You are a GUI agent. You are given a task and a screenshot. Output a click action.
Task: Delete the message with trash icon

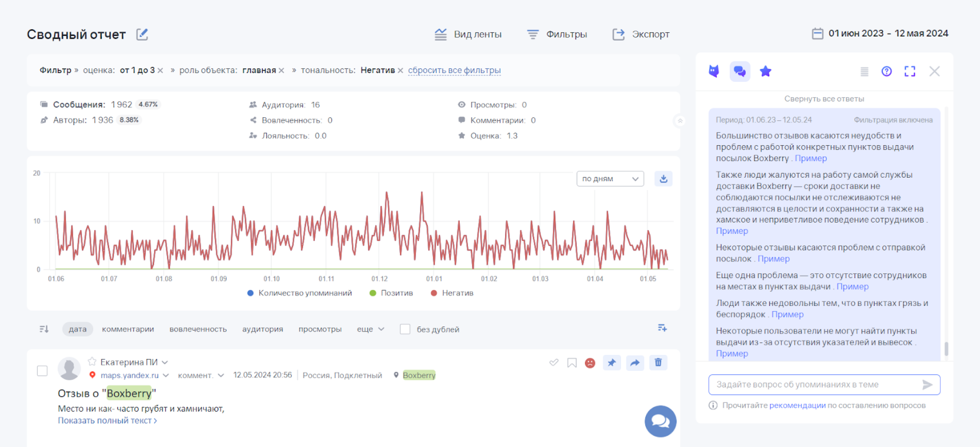658,362
